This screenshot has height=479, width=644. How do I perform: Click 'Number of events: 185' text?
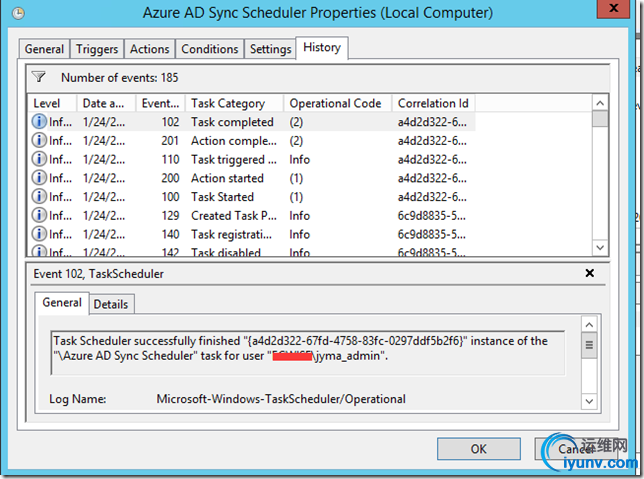[x=120, y=77]
